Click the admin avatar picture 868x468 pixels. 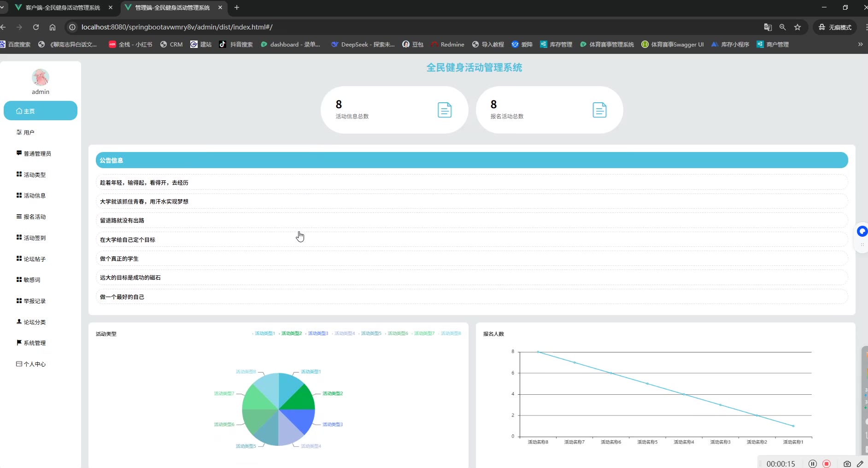41,77
